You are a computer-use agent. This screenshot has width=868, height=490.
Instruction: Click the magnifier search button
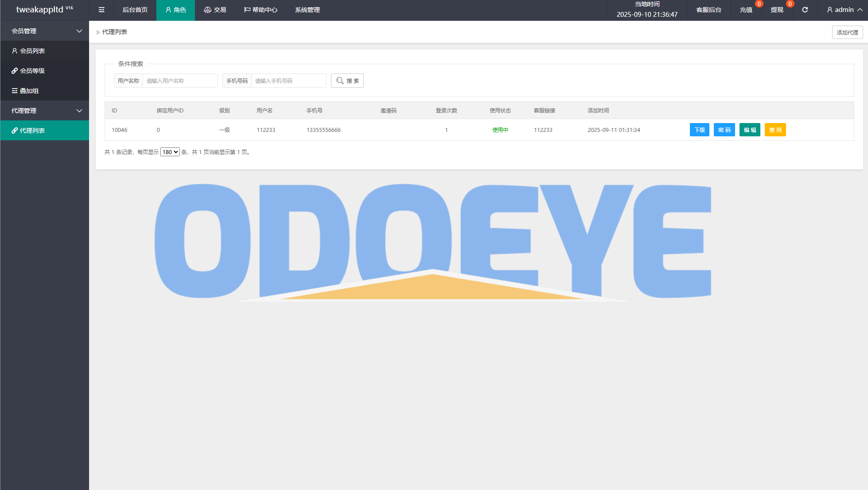click(347, 81)
